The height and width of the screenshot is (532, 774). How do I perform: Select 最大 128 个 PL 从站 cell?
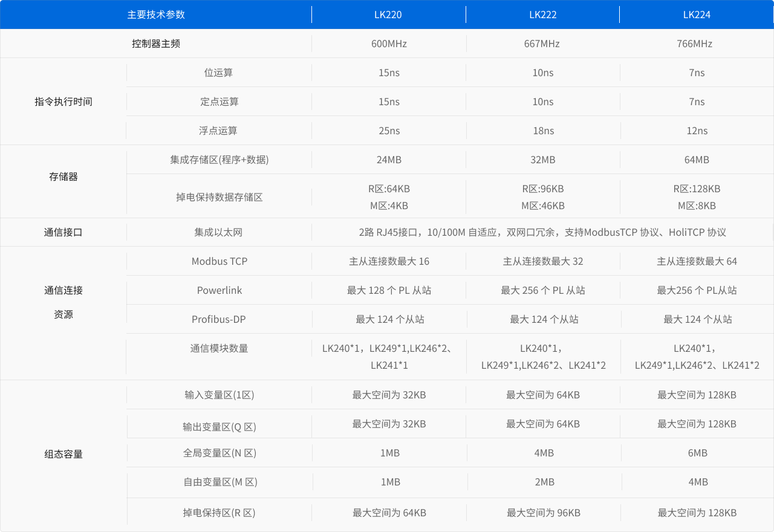(389, 290)
